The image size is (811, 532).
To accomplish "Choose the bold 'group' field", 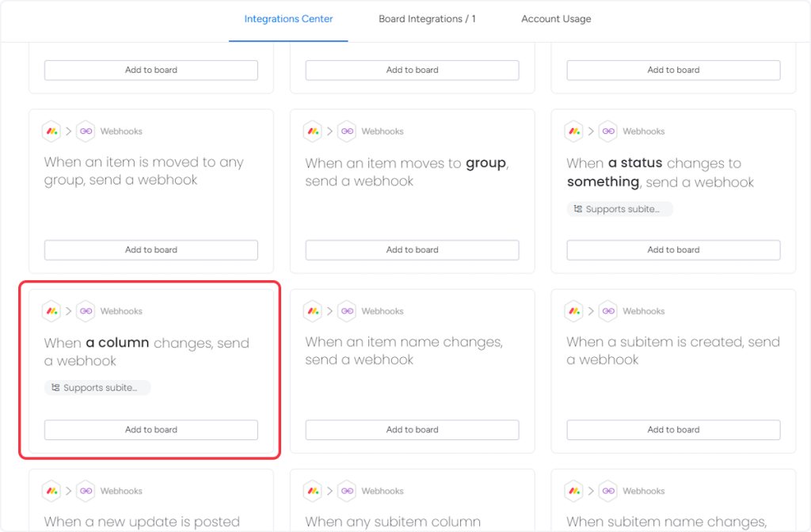I will coord(485,163).
